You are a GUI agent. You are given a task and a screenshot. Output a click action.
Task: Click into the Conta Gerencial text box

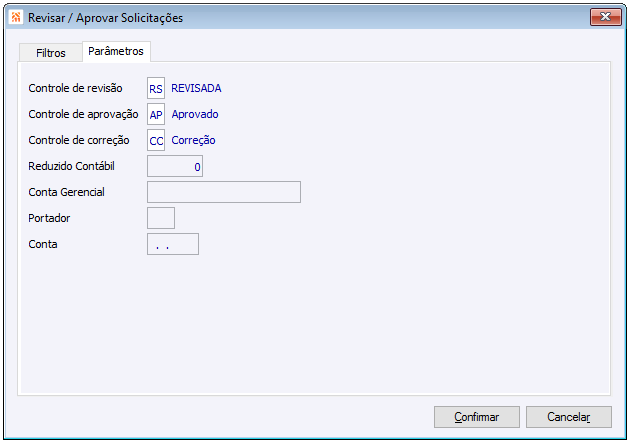pyautogui.click(x=224, y=192)
